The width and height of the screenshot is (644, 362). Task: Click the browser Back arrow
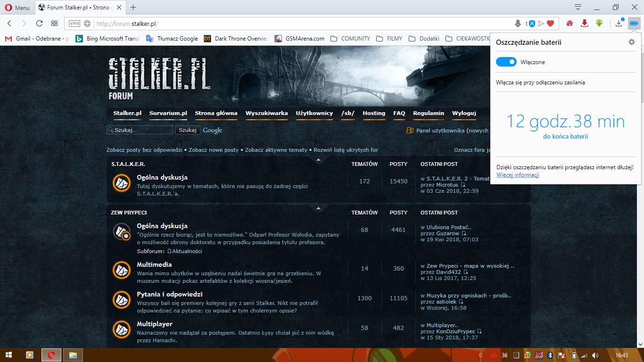click(x=9, y=23)
